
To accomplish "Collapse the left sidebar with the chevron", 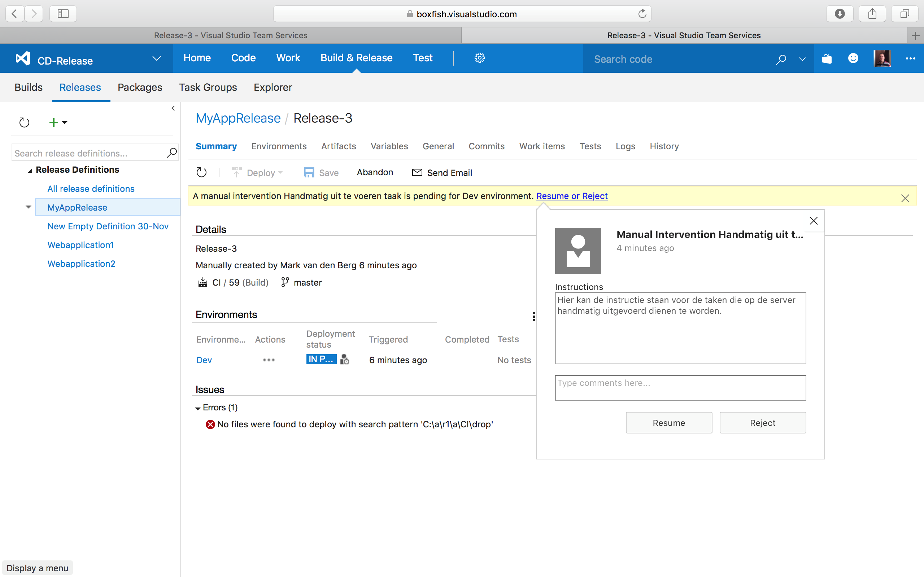I will coord(173,109).
